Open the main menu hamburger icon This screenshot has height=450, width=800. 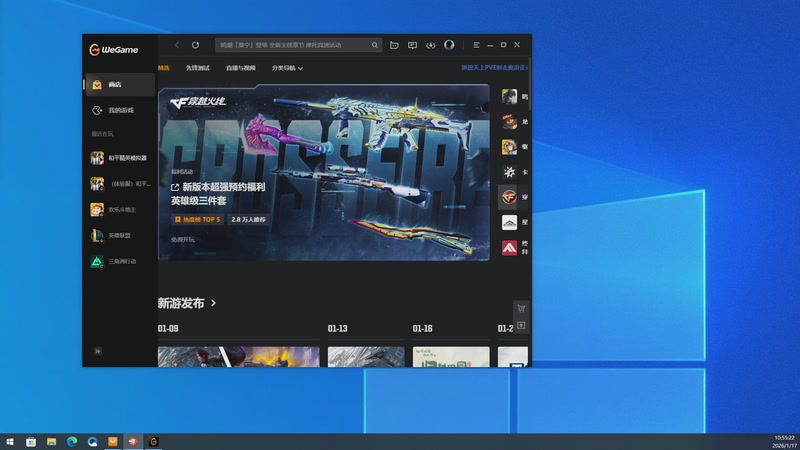476,45
